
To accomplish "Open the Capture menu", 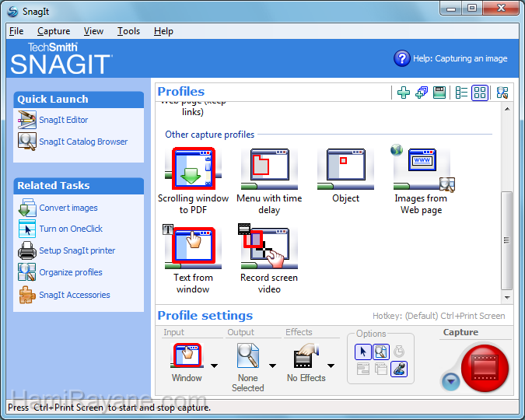I will coord(54,31).
